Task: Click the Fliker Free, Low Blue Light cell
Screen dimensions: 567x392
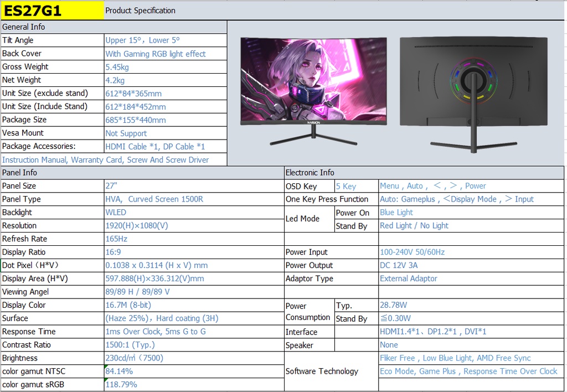Action: [472, 358]
